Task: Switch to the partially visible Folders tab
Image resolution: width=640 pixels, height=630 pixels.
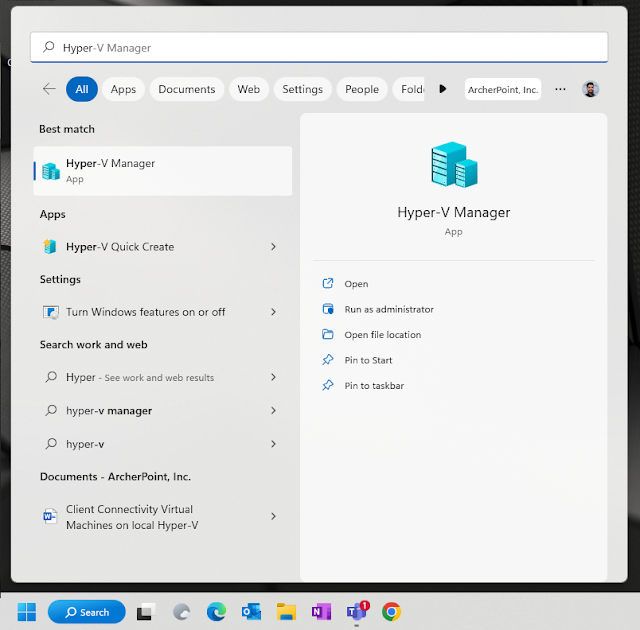Action: pyautogui.click(x=409, y=89)
